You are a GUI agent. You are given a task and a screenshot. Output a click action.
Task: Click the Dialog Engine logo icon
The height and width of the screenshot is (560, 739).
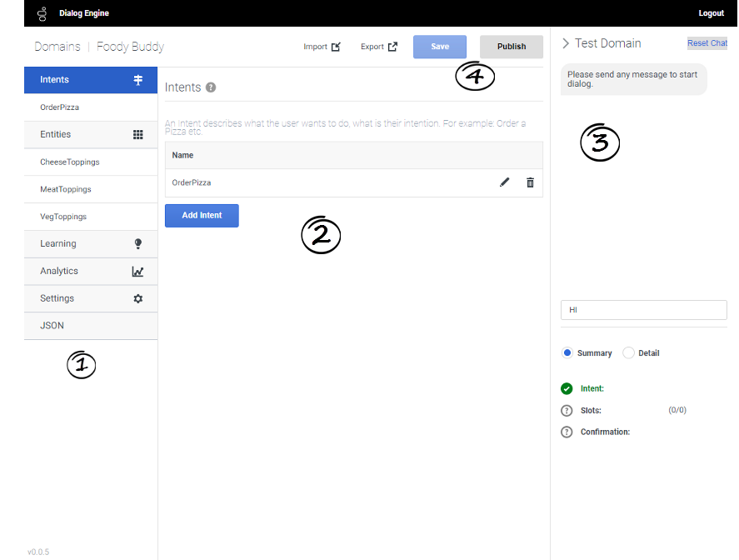(x=42, y=13)
